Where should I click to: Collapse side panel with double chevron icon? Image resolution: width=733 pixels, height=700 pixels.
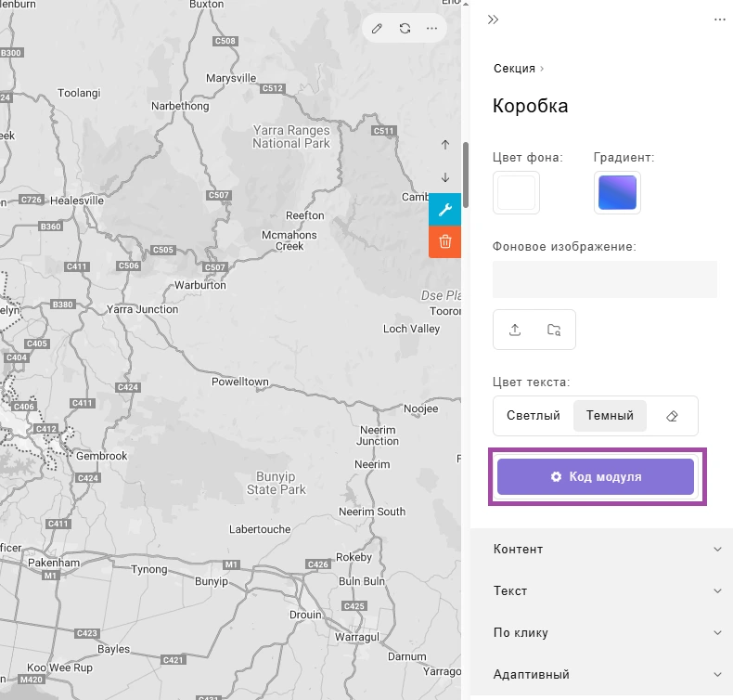point(494,19)
